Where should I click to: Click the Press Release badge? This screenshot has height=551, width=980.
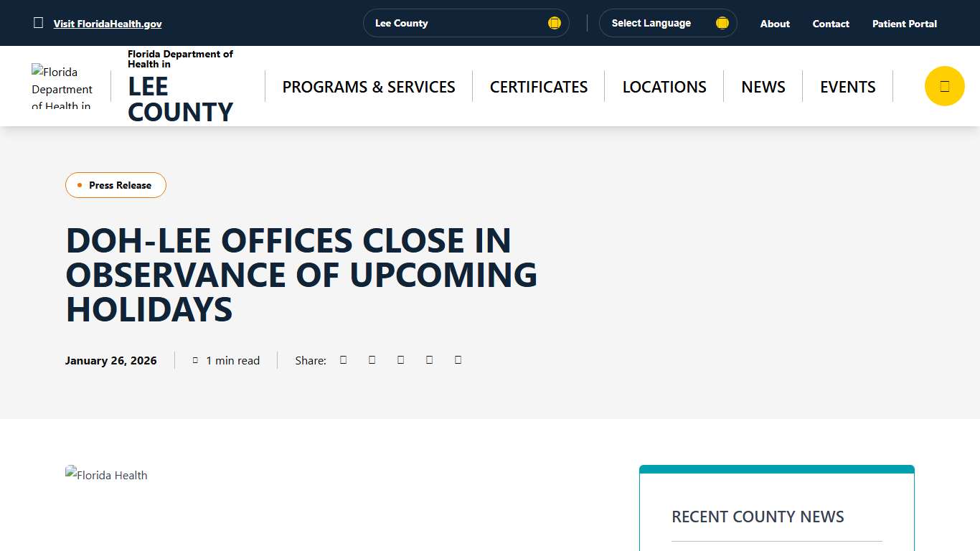point(116,184)
